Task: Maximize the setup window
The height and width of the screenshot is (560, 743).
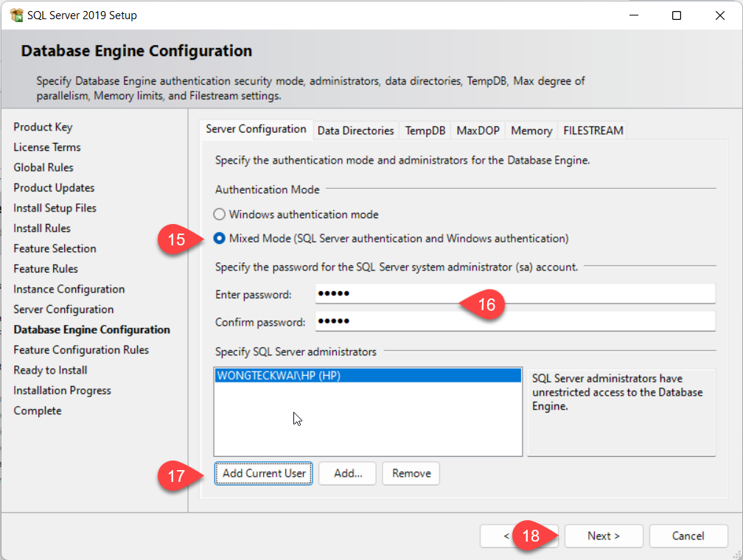Action: [x=677, y=15]
